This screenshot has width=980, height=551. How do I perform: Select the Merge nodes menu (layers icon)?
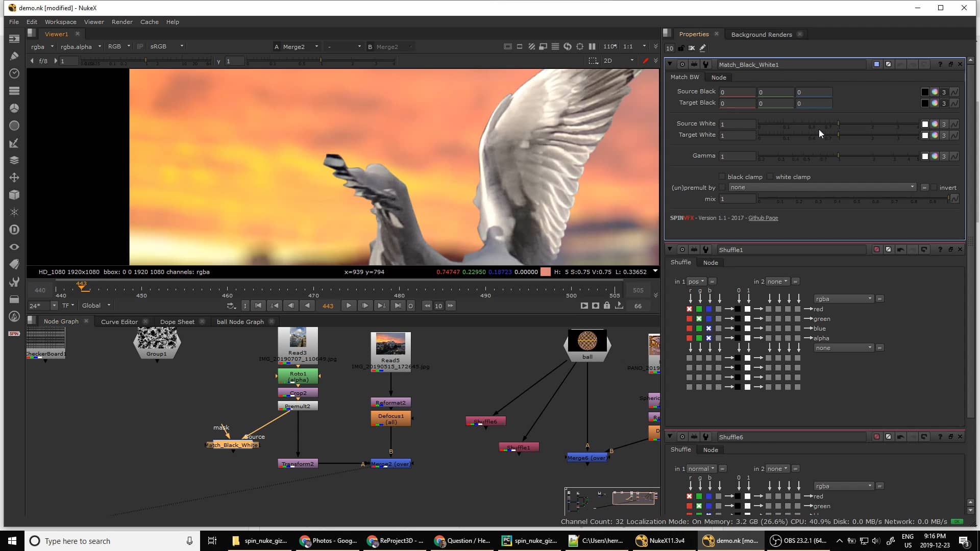point(14,160)
